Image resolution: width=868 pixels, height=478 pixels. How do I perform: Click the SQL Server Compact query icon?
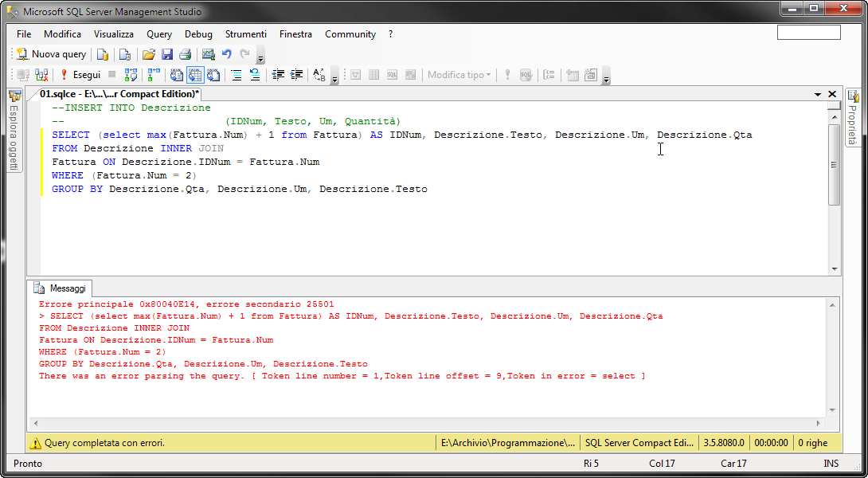(125, 54)
